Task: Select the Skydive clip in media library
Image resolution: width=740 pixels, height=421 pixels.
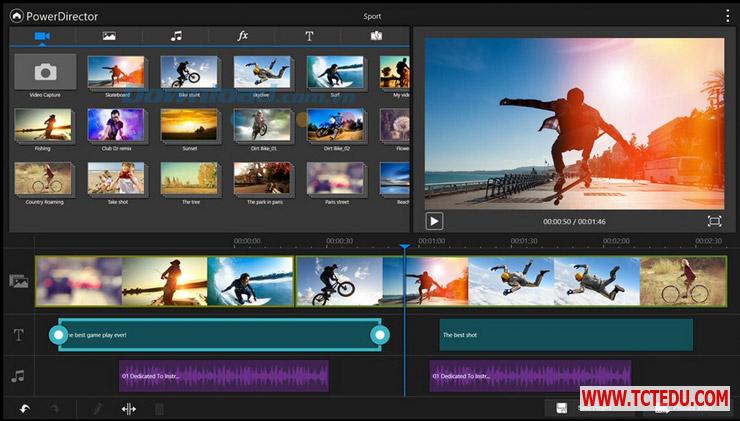Action: click(262, 72)
